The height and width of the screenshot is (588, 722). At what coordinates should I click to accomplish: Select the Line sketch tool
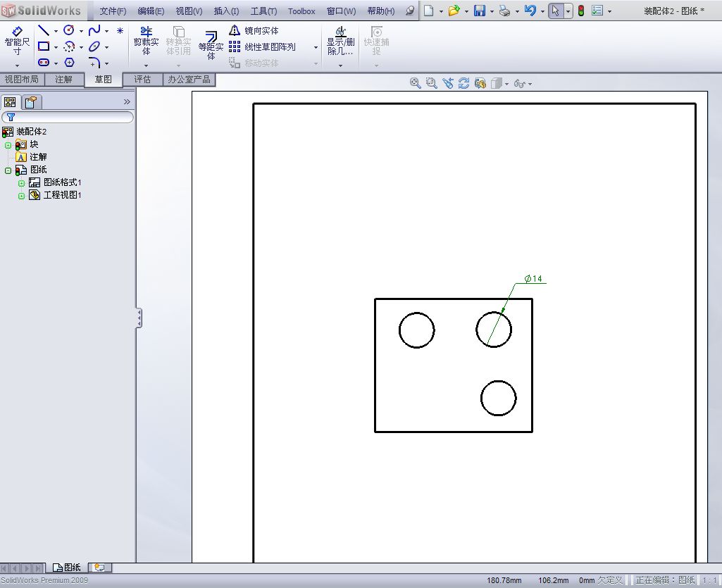(x=44, y=30)
